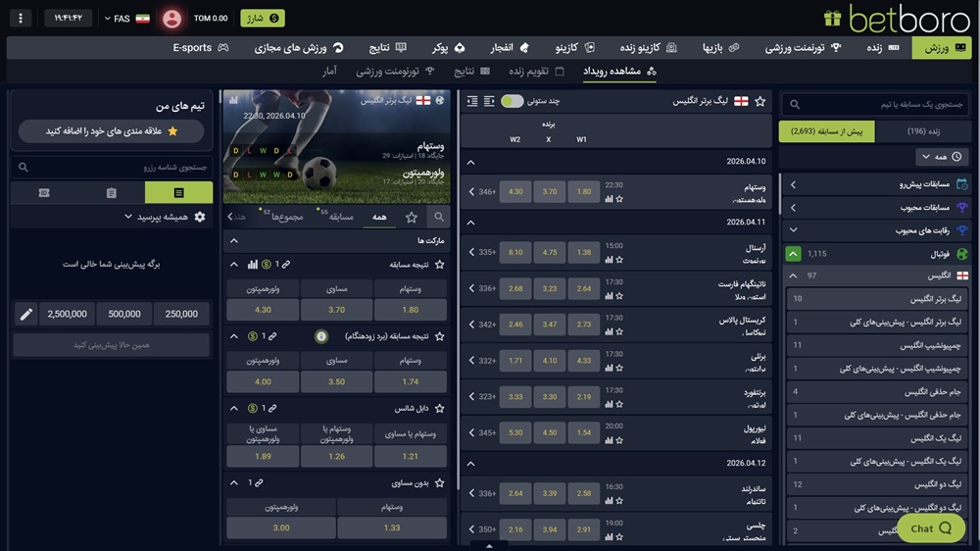Viewport: 980px width, 551px height.
Task: Click the link icon beside نتیجه مسابقه market
Action: 285,265
